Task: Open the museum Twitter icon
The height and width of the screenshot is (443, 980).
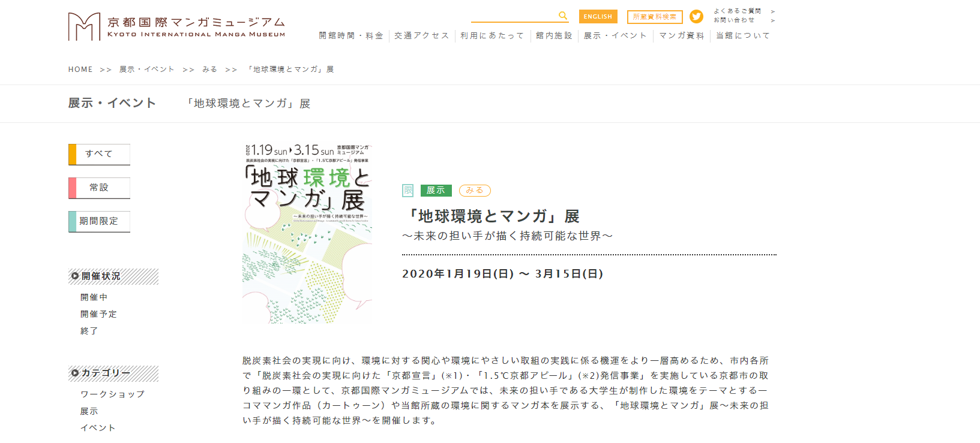Action: click(696, 17)
